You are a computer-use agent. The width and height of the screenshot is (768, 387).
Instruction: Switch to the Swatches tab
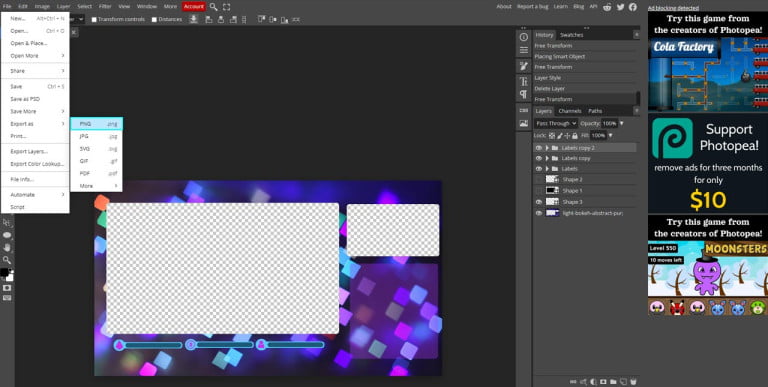click(x=572, y=35)
